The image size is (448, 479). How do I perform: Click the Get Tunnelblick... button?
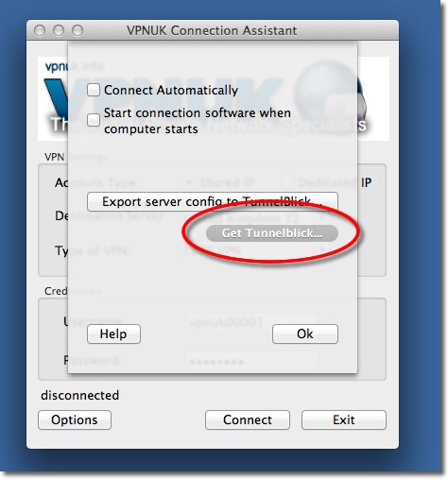coord(272,233)
